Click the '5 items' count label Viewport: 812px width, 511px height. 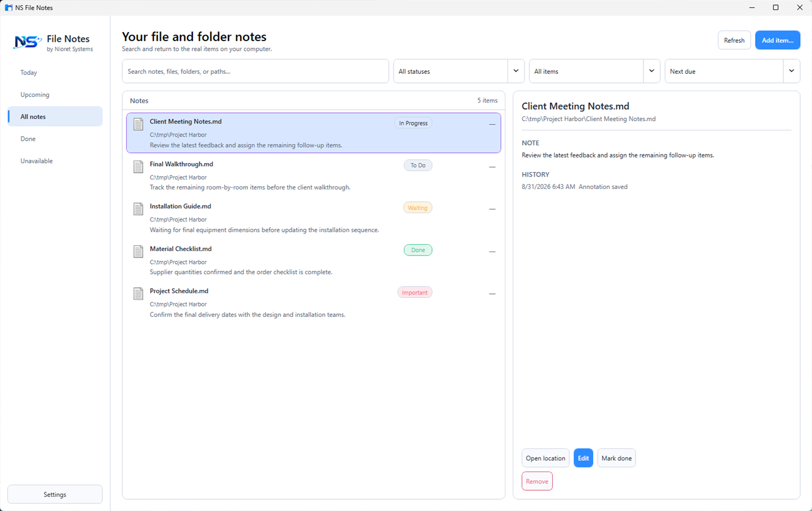click(x=487, y=100)
